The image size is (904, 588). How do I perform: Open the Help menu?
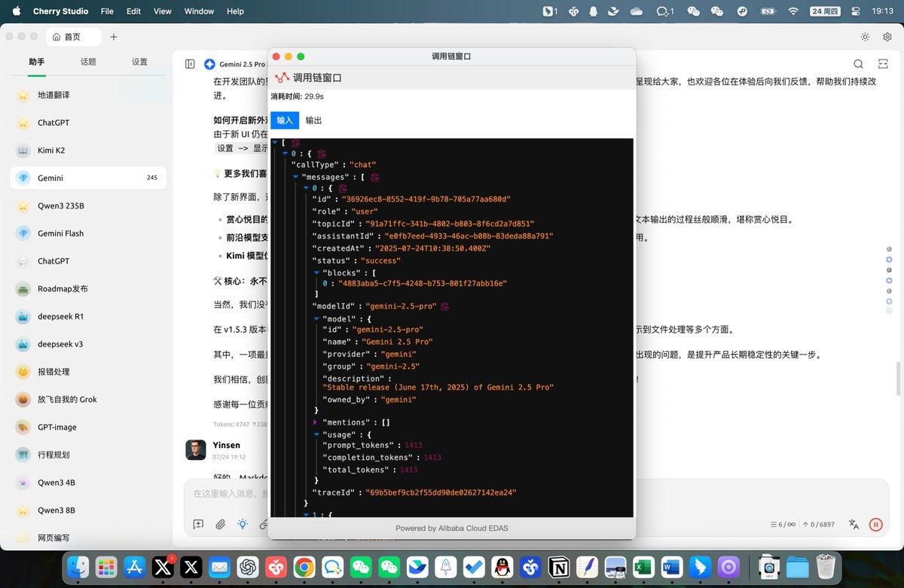point(235,11)
